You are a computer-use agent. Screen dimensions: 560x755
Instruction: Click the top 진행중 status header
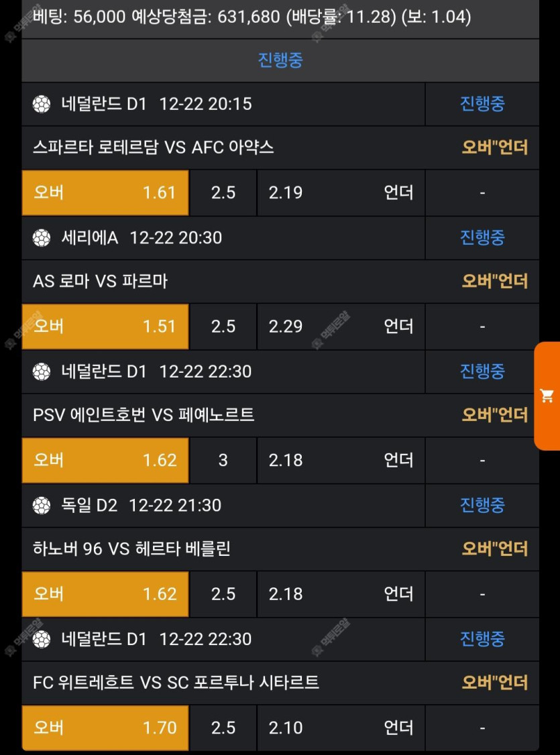click(x=280, y=60)
